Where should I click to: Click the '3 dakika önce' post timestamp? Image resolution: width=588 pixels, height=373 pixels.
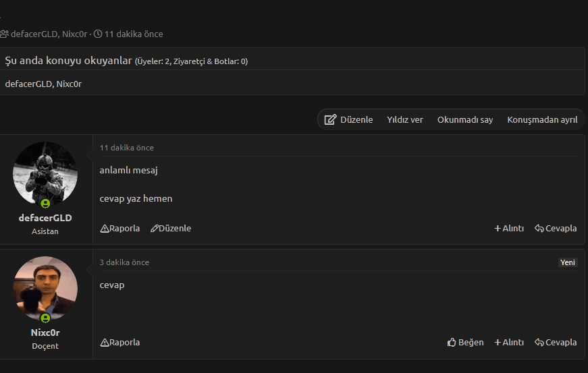(x=124, y=262)
